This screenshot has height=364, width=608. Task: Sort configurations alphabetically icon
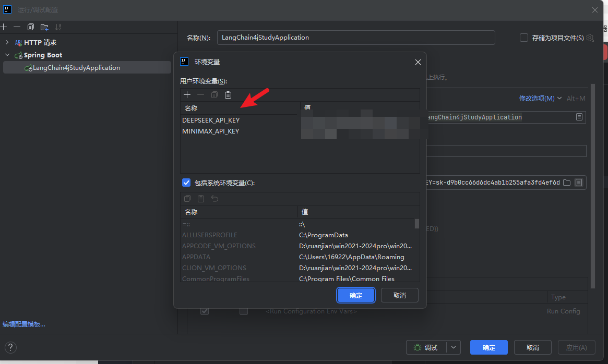(x=58, y=27)
